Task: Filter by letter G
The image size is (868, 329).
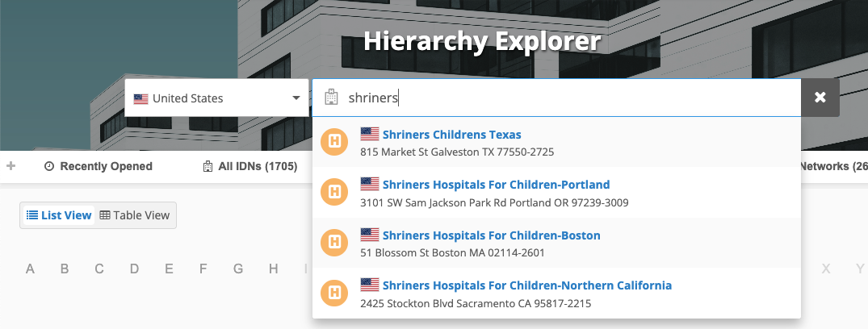Action: pos(238,269)
